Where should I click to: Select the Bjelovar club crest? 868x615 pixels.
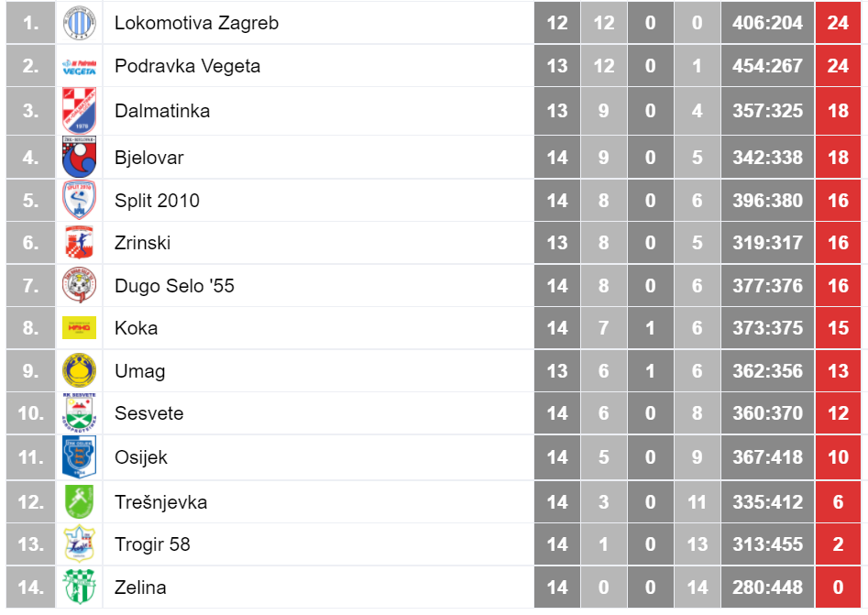(x=79, y=157)
